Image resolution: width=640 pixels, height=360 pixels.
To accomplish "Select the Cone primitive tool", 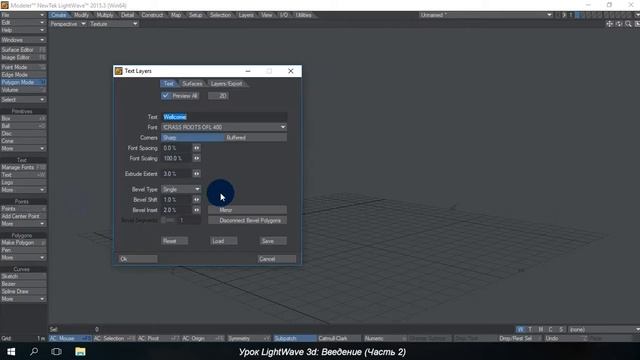I will [x=23, y=141].
